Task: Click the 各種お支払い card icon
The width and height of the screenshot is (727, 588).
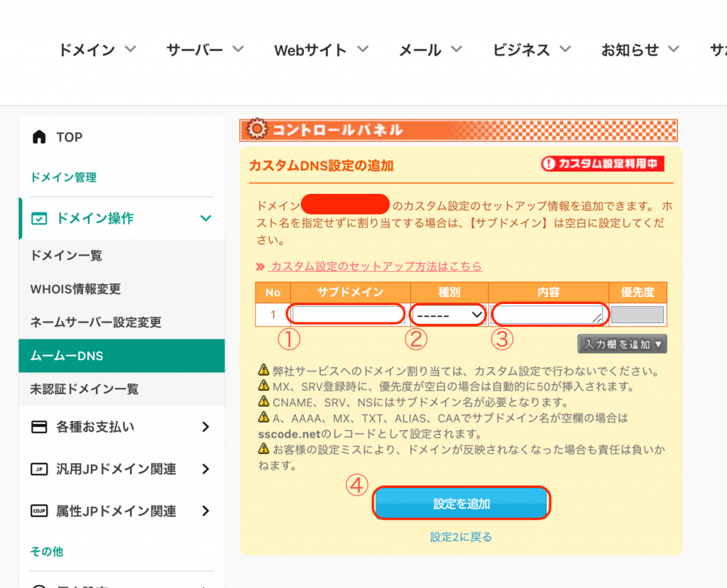Action: [40, 427]
